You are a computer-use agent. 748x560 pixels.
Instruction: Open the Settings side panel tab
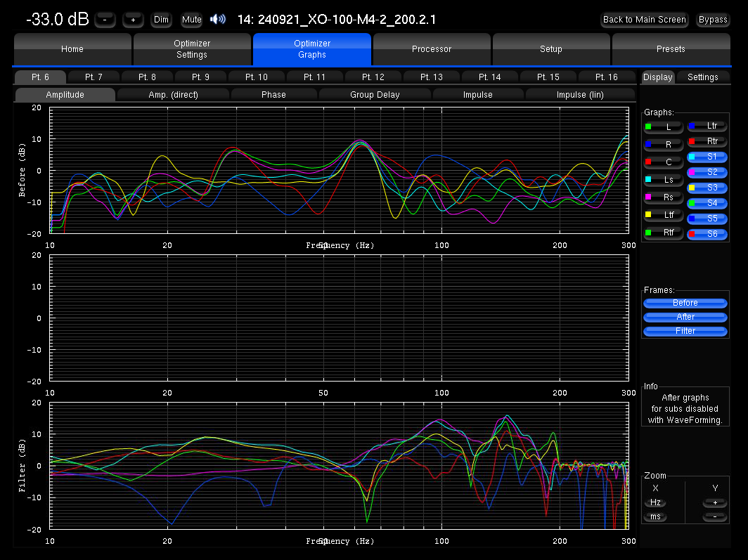pos(702,77)
